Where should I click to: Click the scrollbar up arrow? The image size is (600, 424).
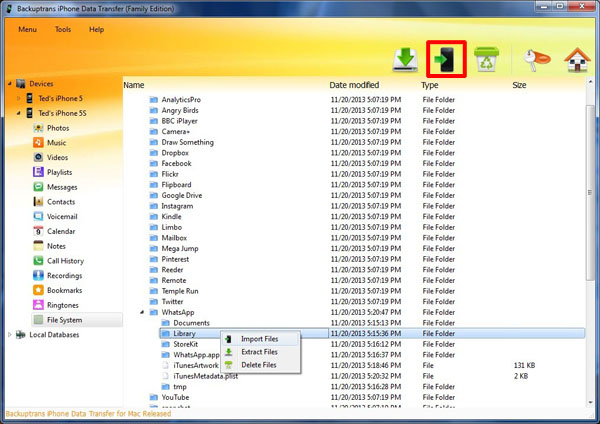(590, 82)
